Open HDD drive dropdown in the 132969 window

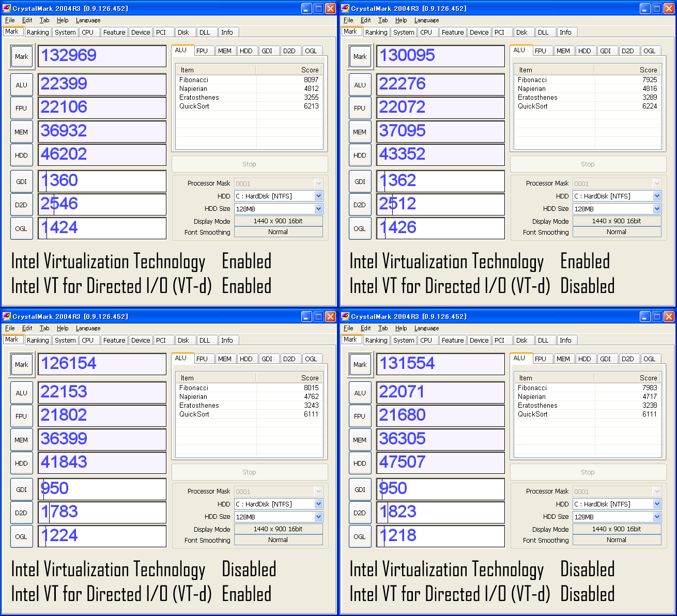318,196
